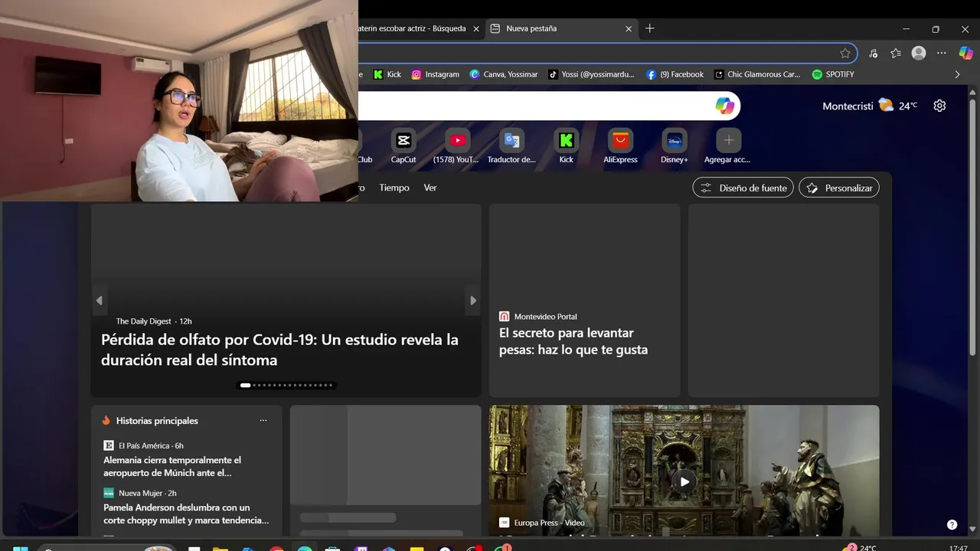Open the (9) Facebook bookmark
The width and height of the screenshot is (980, 551).
(675, 74)
